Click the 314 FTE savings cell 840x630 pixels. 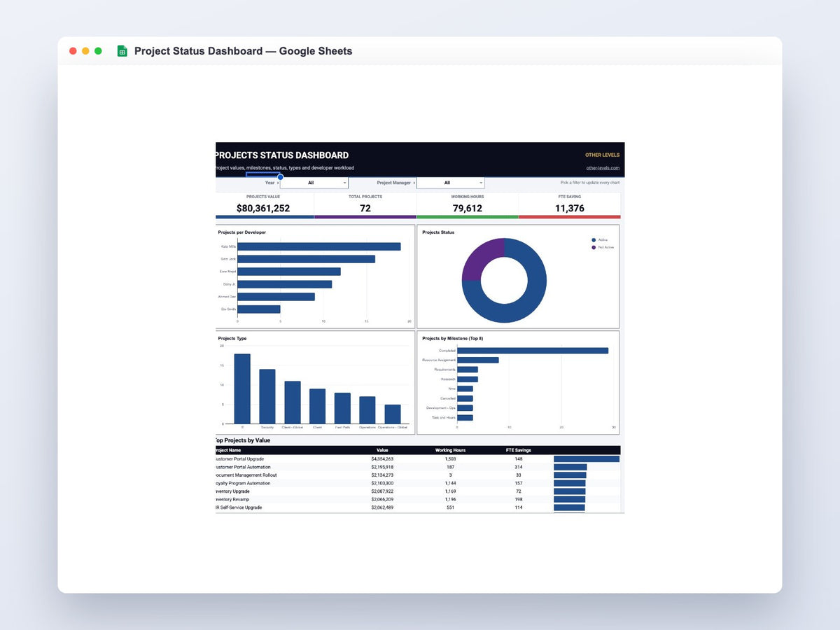519,467
